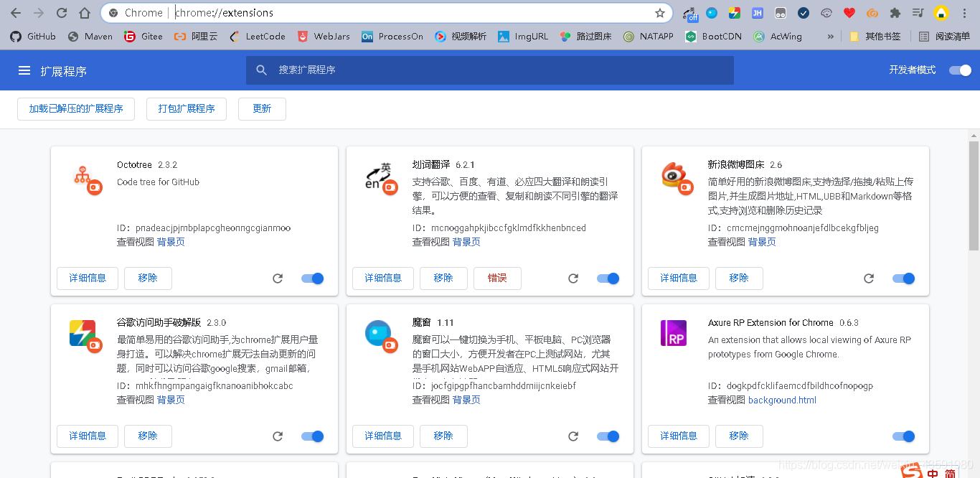This screenshot has width=980, height=478.
Task: Reload the Octotree extension
Action: 278,278
